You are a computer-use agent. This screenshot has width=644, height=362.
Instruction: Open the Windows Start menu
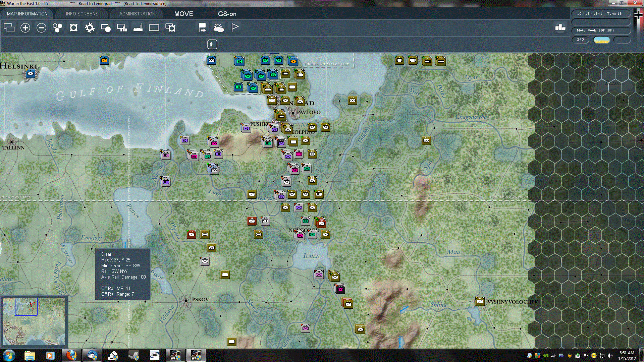9,355
